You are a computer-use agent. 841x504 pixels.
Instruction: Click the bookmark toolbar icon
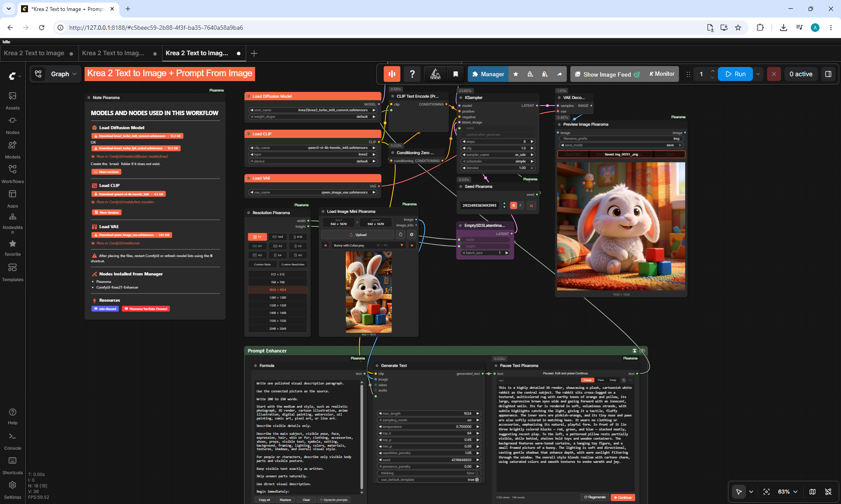(456, 74)
